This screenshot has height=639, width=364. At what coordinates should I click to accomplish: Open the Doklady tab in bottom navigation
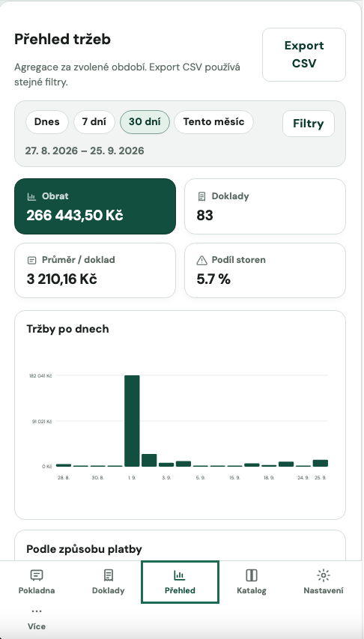click(x=109, y=582)
